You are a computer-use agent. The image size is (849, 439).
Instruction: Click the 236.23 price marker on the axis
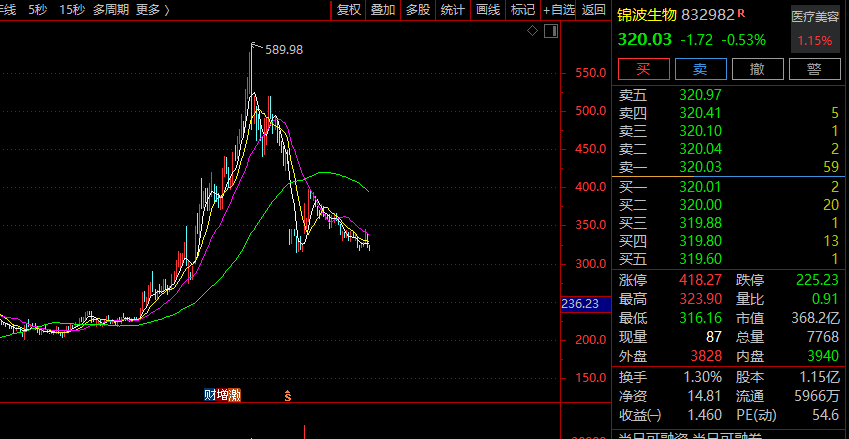tap(581, 303)
